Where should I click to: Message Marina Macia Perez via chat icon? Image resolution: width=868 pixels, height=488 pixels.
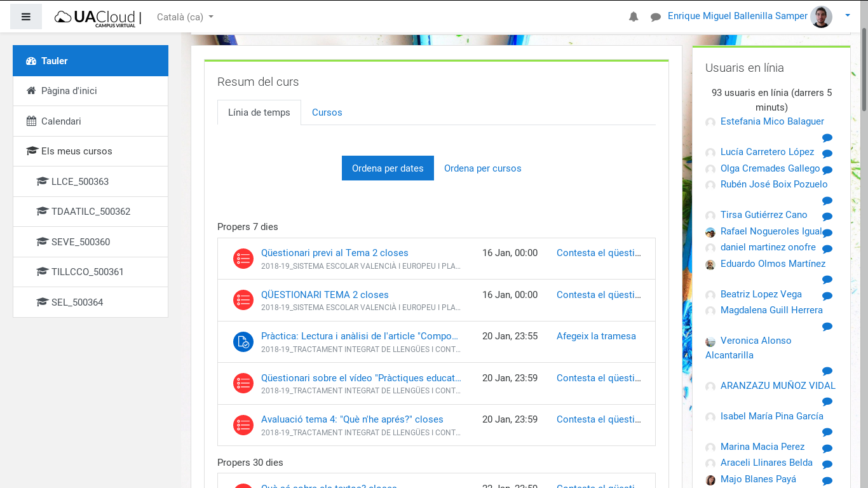pyautogui.click(x=827, y=449)
